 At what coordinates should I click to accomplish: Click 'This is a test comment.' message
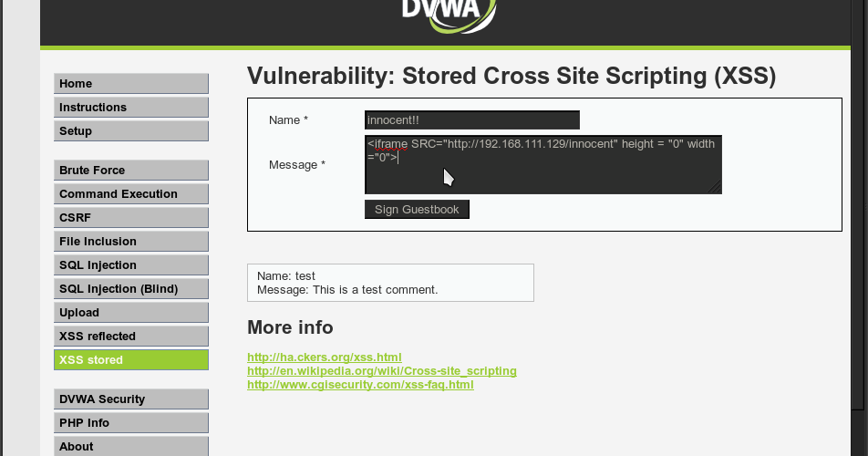pos(376,290)
